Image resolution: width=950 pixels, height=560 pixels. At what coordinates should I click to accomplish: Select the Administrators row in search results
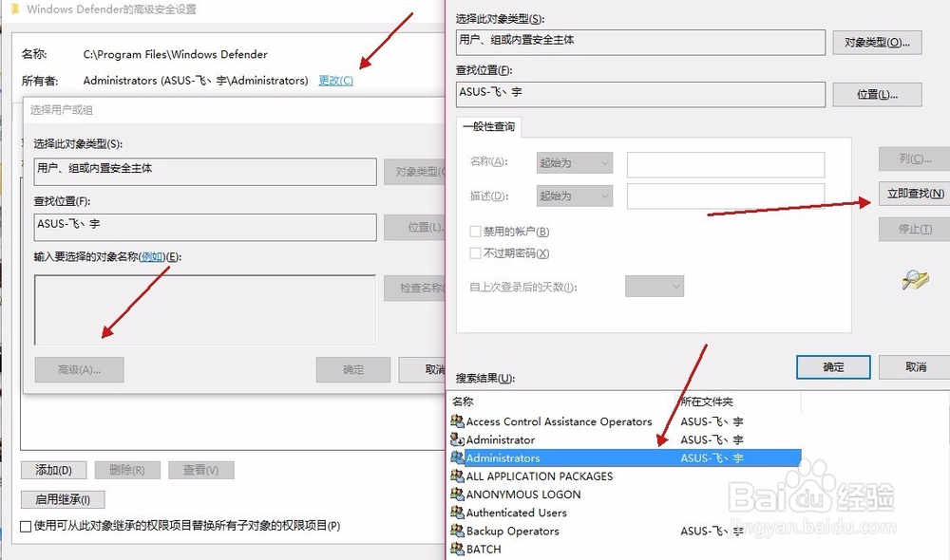(x=626, y=457)
